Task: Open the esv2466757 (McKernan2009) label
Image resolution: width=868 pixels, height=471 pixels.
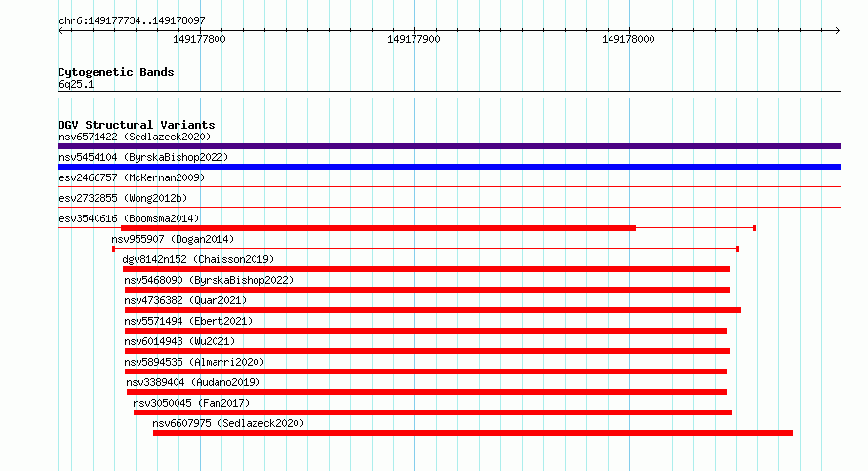Action: [132, 177]
